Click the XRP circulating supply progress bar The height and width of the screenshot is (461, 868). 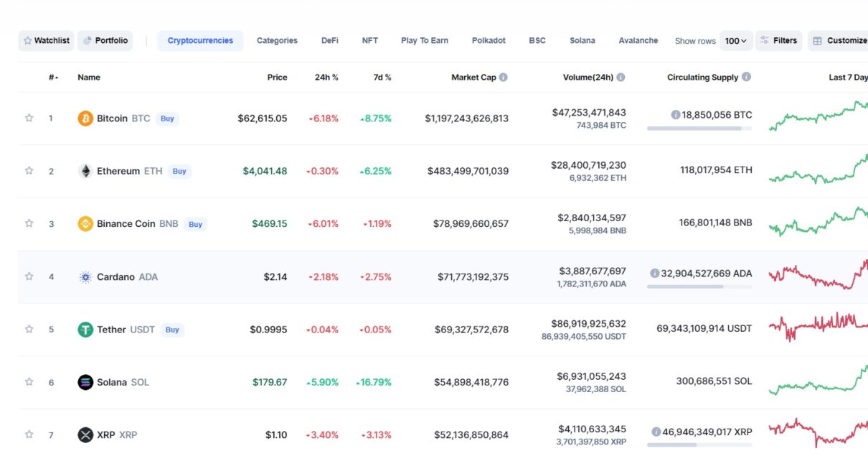pos(699,445)
